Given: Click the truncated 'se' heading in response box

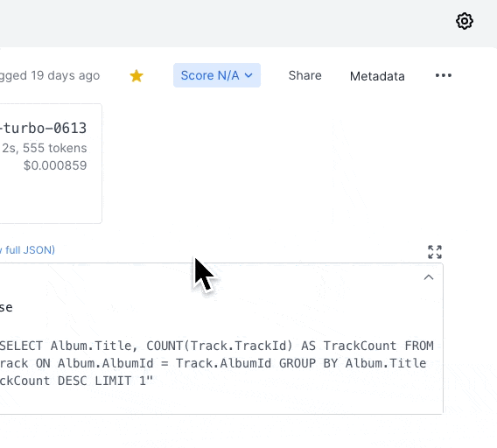Looking at the screenshot, I should pyautogui.click(x=6, y=307).
